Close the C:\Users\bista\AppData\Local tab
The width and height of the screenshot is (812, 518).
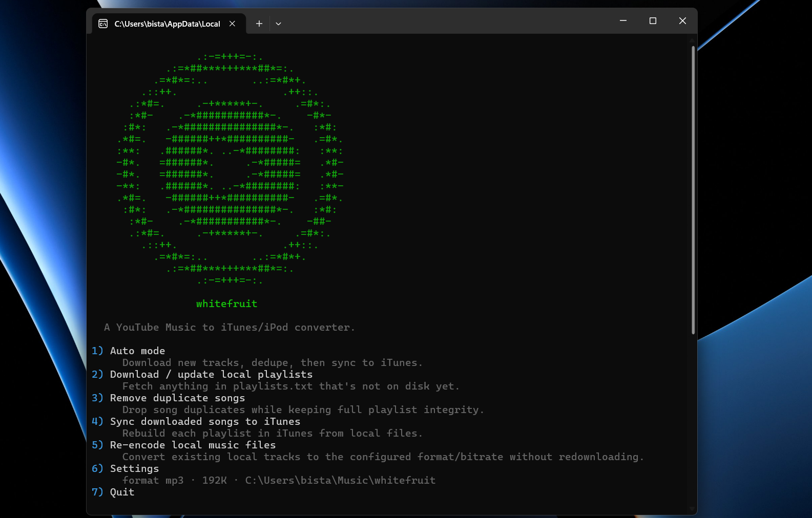[232, 24]
